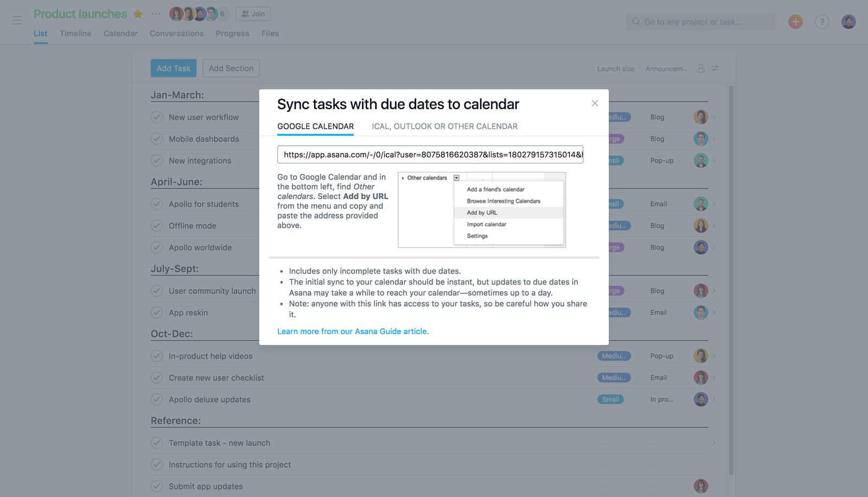Open the Conversations tab

tap(176, 34)
